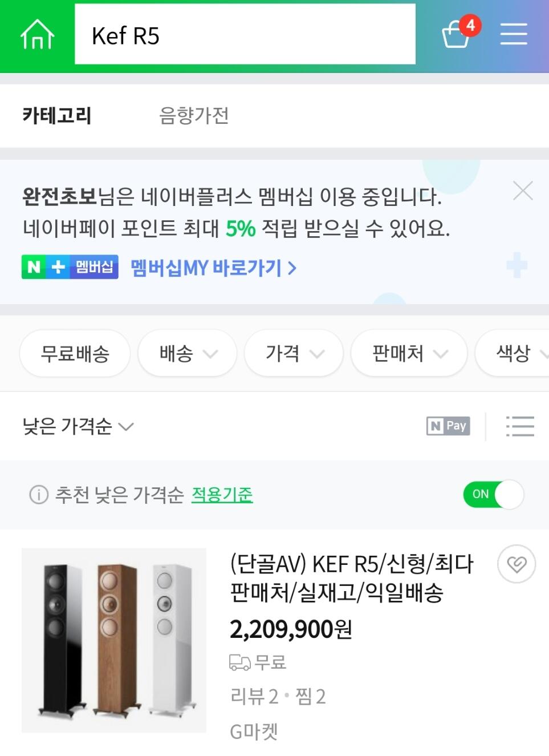Open the 색상 filter chip
The width and height of the screenshot is (549, 756).
[516, 354]
